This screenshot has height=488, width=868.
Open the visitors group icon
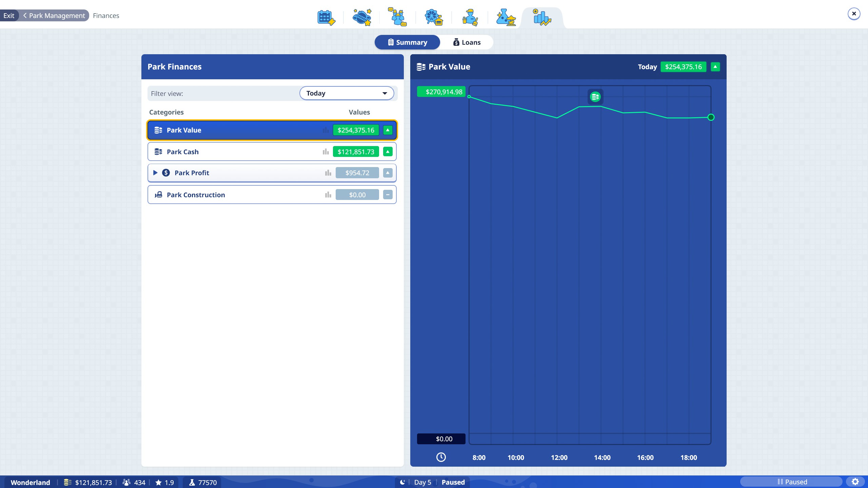[x=397, y=17]
